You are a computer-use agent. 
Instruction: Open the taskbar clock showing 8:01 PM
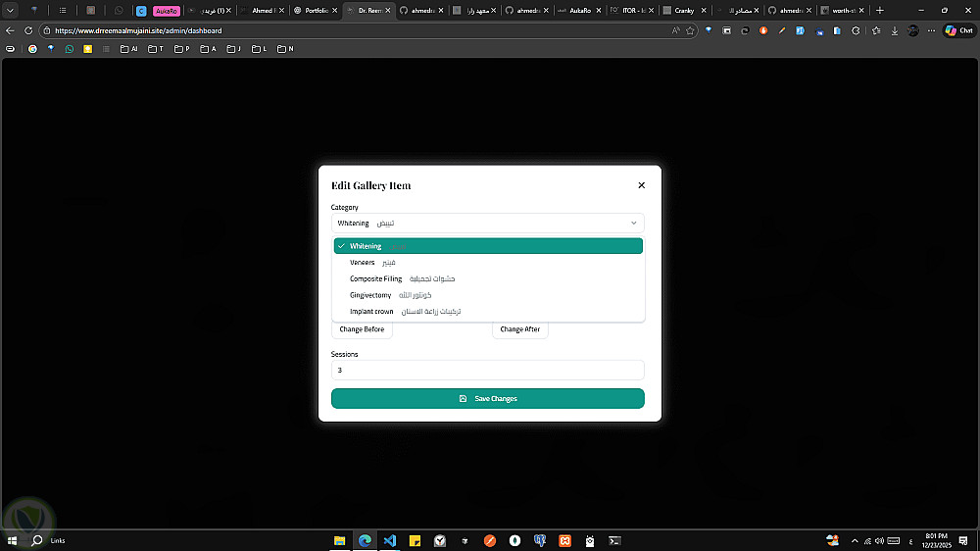tap(936, 540)
